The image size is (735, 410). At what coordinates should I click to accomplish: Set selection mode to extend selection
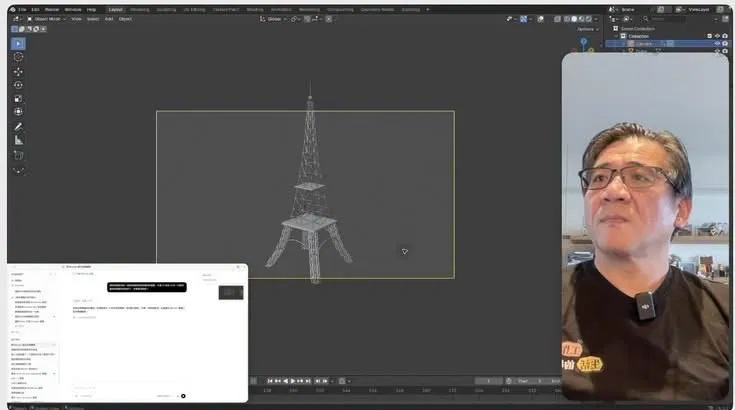tap(22, 29)
